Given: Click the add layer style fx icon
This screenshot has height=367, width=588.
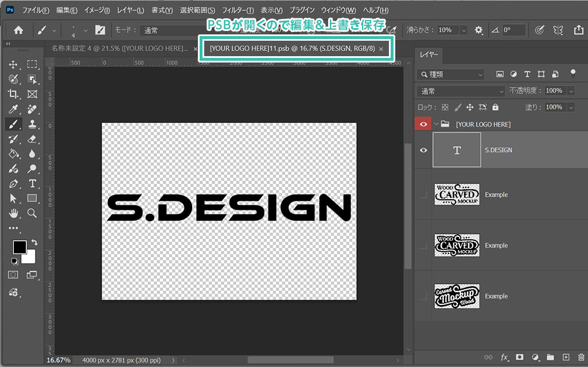Looking at the screenshot, I should (x=504, y=357).
